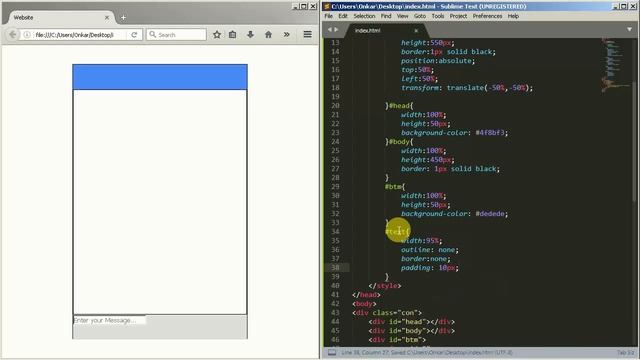Change Tab Size setting in status bar
This screenshot has width=640, height=360.
pos(626,352)
